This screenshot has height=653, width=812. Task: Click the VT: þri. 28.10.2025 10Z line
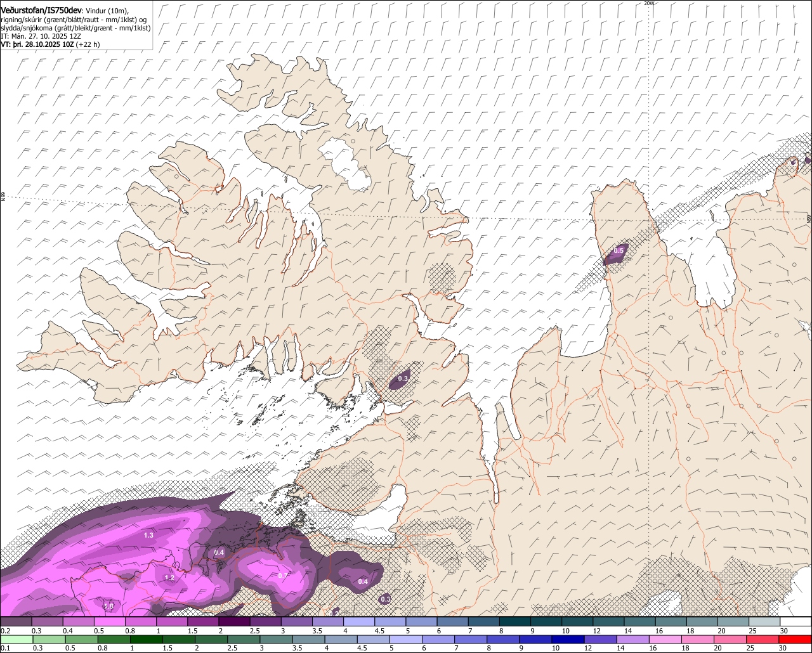(50, 44)
